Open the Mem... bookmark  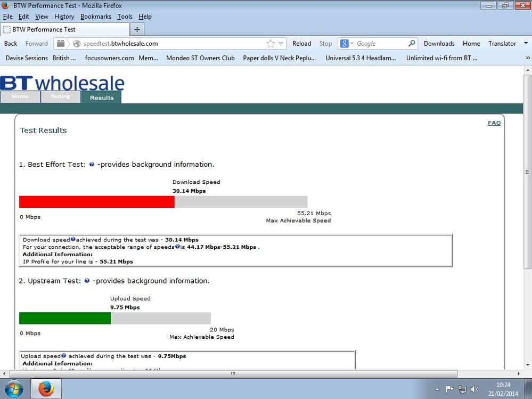148,58
